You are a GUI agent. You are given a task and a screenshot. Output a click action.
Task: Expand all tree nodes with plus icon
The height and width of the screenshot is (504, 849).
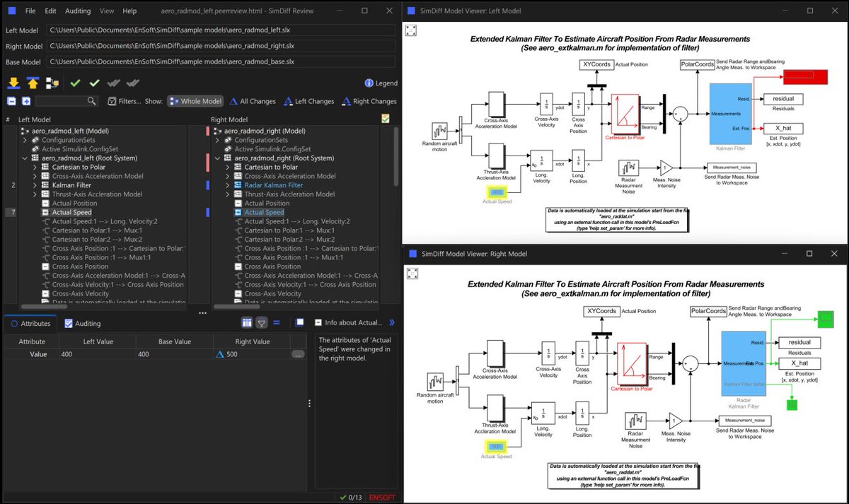pyautogui.click(x=26, y=101)
